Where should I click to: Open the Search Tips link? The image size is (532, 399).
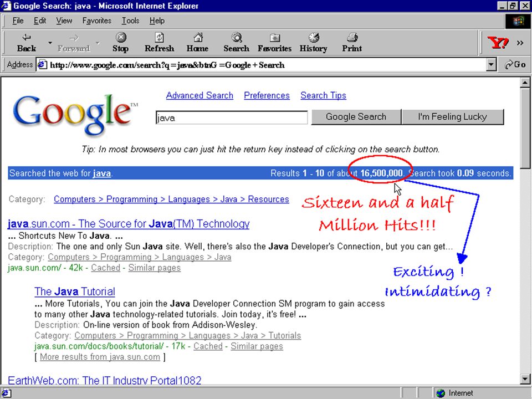coord(323,96)
